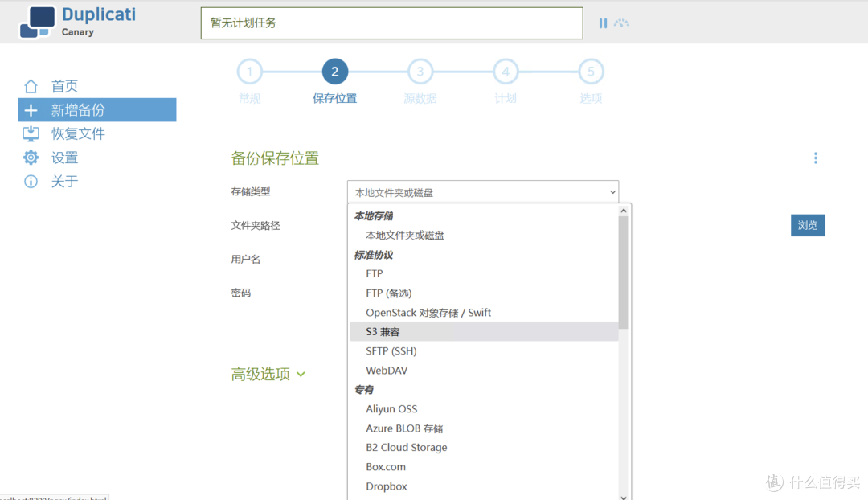Viewport: 868px width, 500px height.
Task: Click the 标准协议 group header
Action: coord(374,255)
